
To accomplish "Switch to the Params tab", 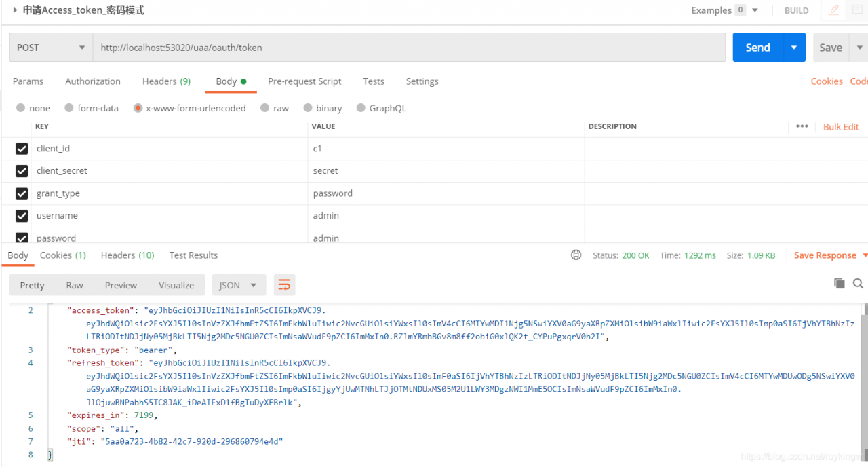I will point(28,81).
